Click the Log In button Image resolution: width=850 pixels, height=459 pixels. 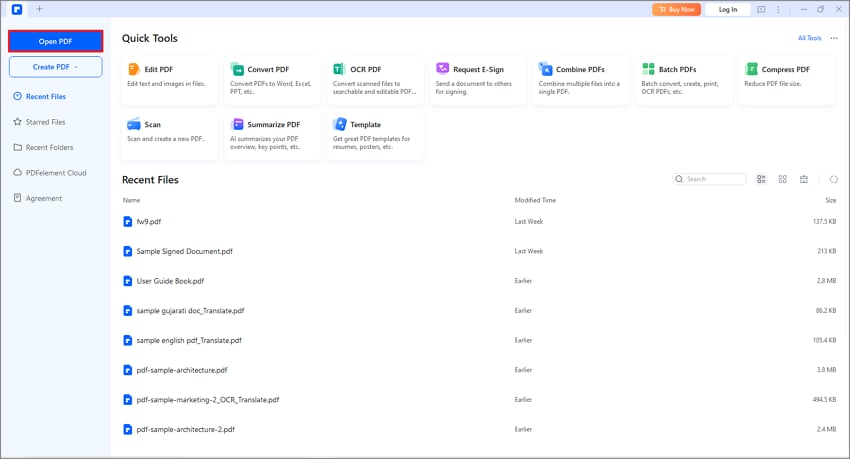point(727,9)
